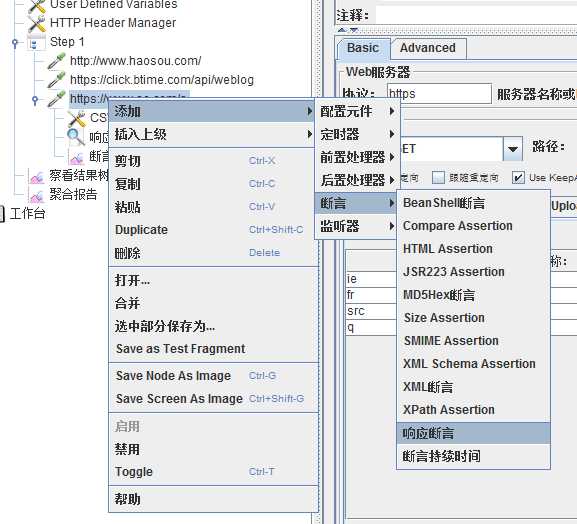Click the 注释 comment input field
The image size is (577, 524).
476,16
